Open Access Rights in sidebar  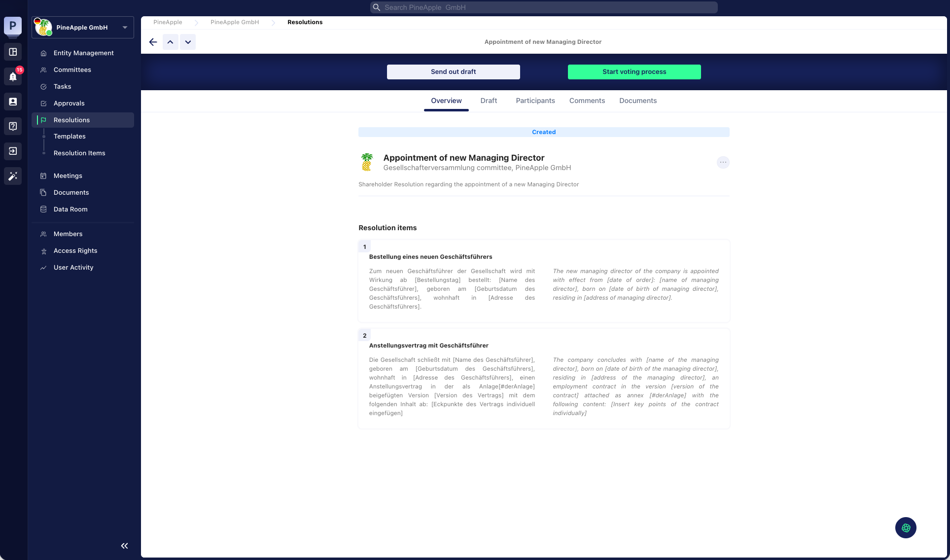click(x=83, y=250)
